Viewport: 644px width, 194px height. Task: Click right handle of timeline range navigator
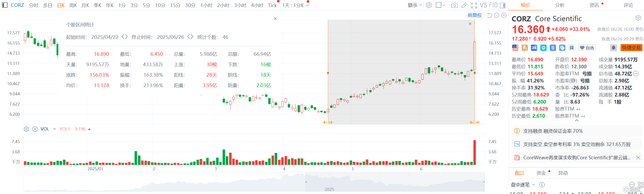pyautogui.click(x=484, y=182)
